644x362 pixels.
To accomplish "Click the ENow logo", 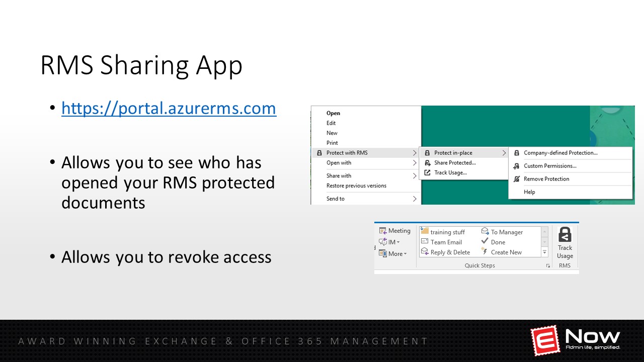I will point(576,339).
